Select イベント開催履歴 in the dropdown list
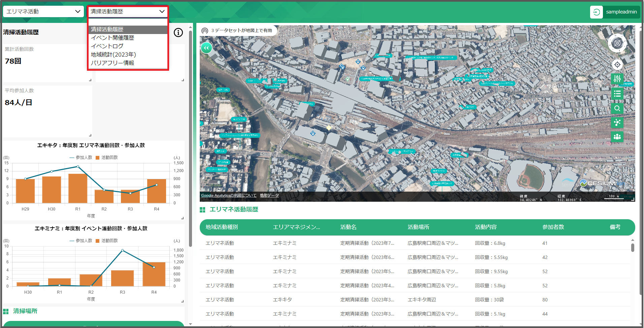This screenshot has width=644, height=328. [128, 38]
